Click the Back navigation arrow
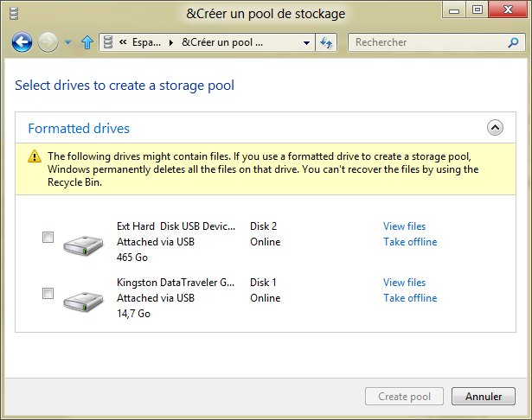The height and width of the screenshot is (420, 532). (x=22, y=42)
